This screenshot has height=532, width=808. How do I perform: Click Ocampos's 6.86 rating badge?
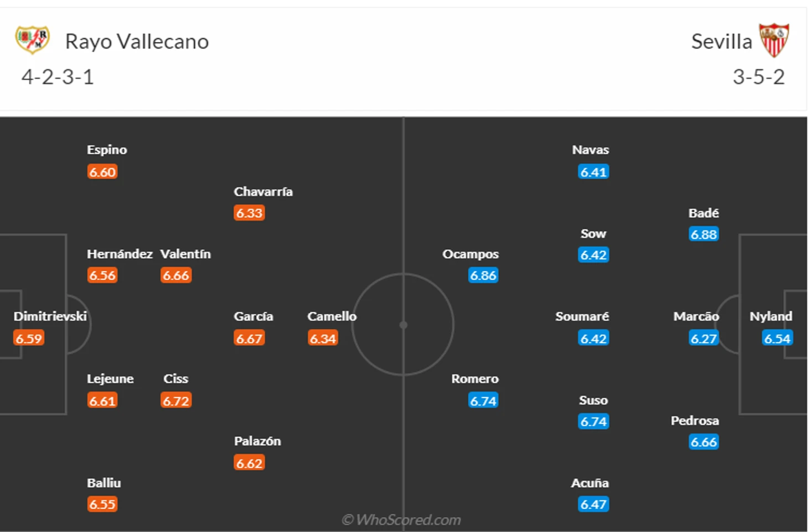click(483, 275)
